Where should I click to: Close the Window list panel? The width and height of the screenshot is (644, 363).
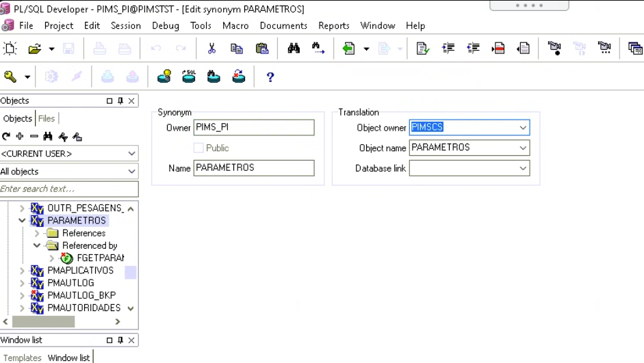pos(131,340)
